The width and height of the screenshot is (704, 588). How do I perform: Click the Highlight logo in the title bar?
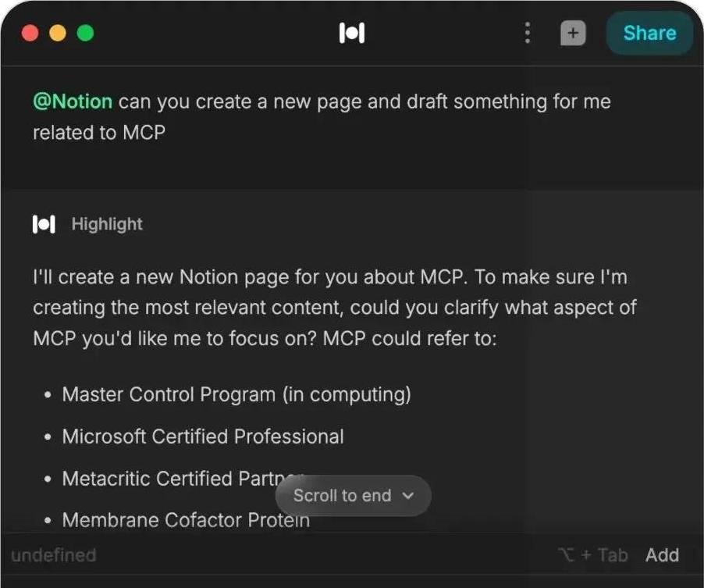[x=351, y=34]
